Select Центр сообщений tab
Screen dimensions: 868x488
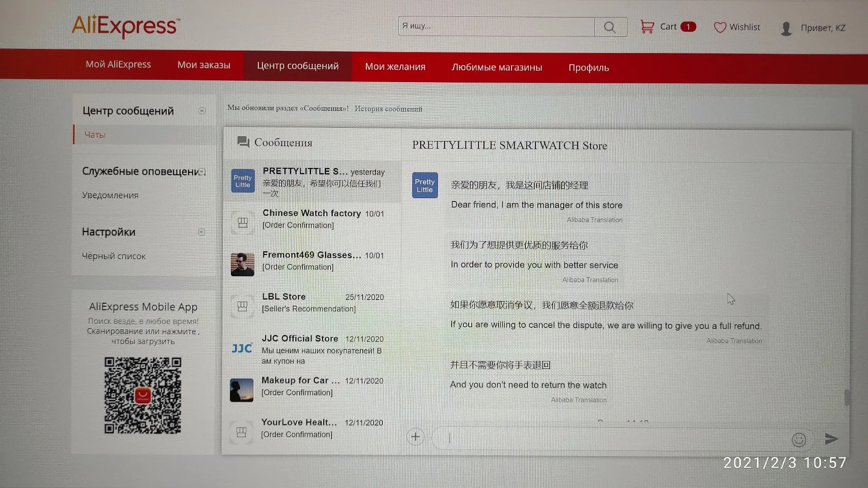298,66
